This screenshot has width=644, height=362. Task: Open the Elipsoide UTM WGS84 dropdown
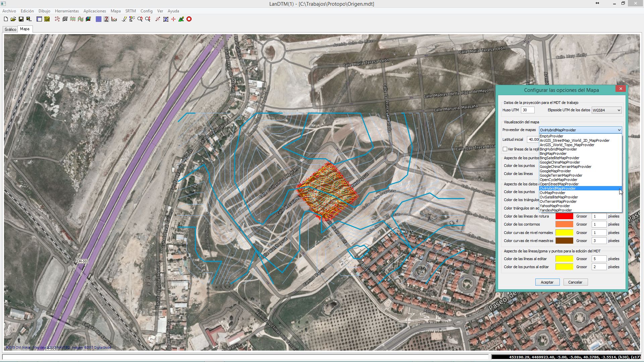pos(606,110)
